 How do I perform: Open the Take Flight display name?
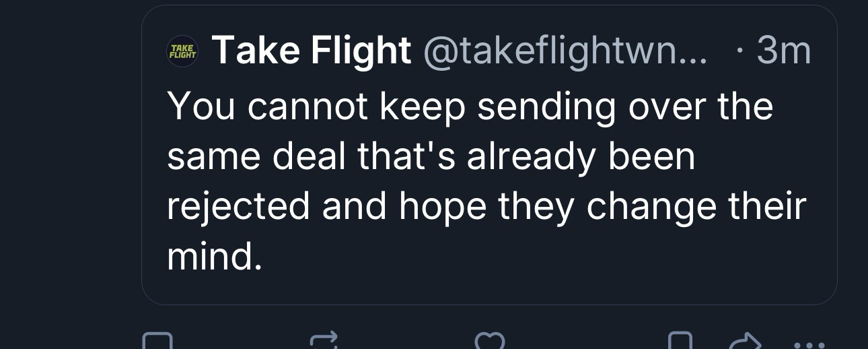click(312, 51)
